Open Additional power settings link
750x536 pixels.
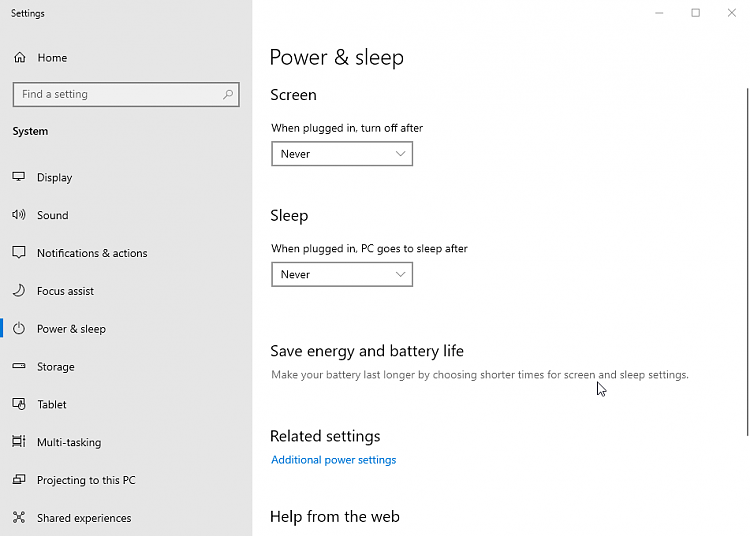click(333, 460)
